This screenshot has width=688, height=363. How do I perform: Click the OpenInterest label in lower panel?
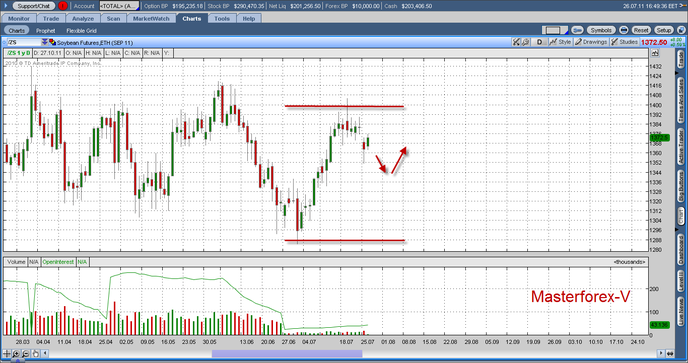pyautogui.click(x=58, y=262)
